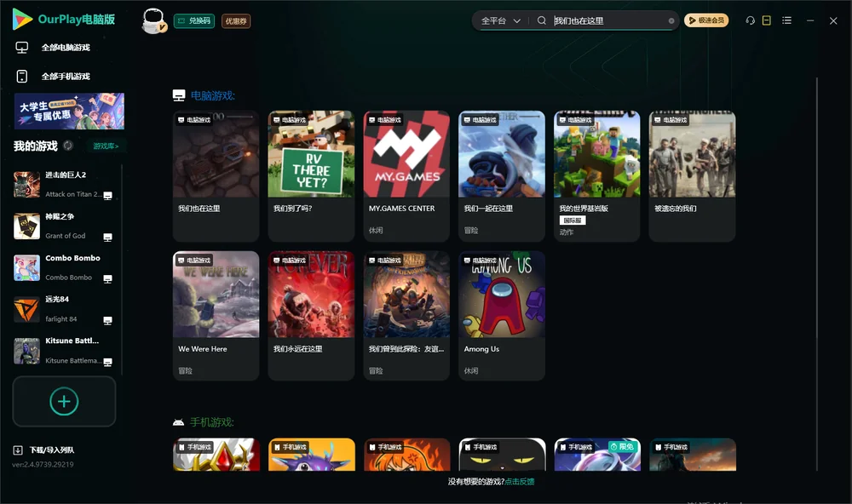852x504 pixels.
Task: Launch 进击的巨人2 from sidebar
Action: (63, 185)
